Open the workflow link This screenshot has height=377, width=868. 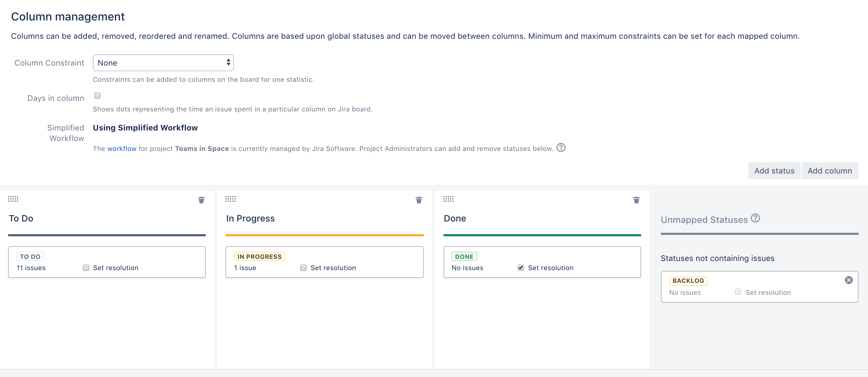click(x=122, y=149)
